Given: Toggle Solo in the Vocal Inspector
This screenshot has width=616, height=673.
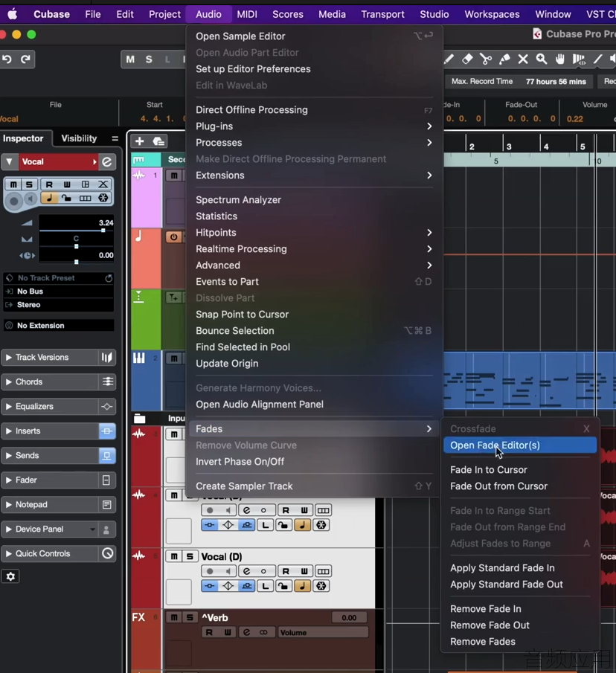Looking at the screenshot, I should 29,184.
